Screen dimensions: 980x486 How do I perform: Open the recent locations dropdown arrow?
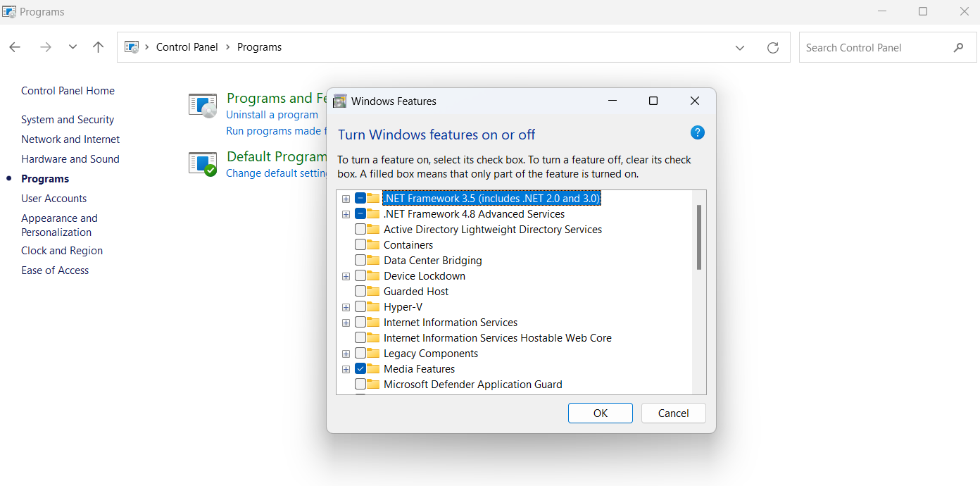(x=73, y=47)
